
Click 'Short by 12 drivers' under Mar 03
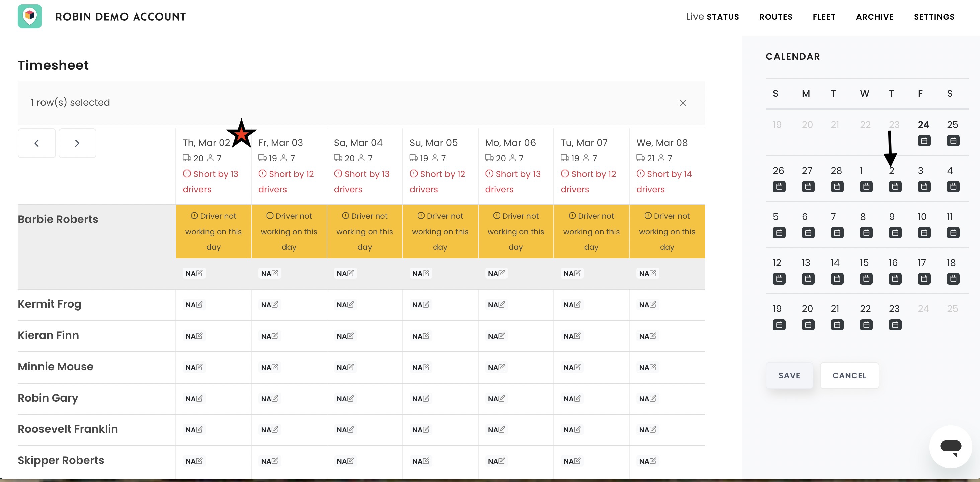click(286, 181)
